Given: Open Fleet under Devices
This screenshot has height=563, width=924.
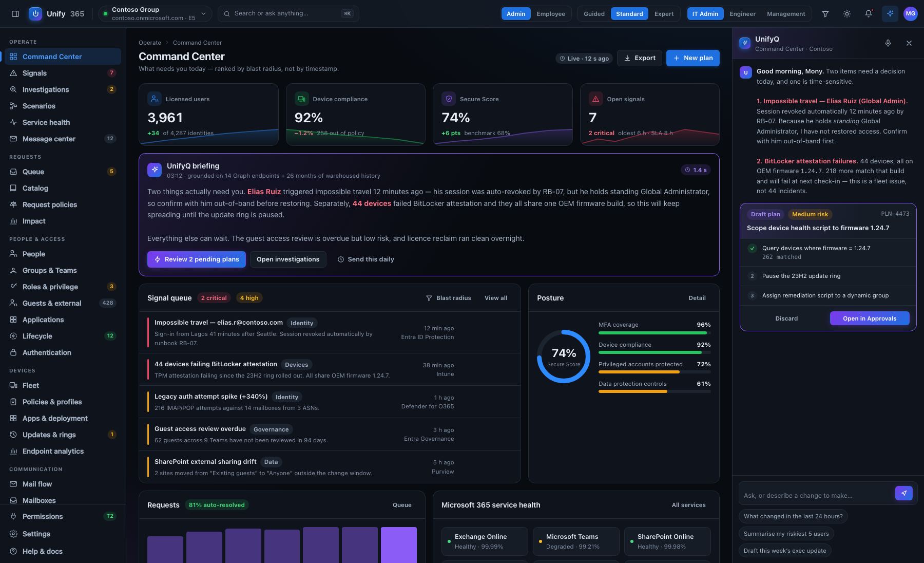Looking at the screenshot, I should point(63,385).
